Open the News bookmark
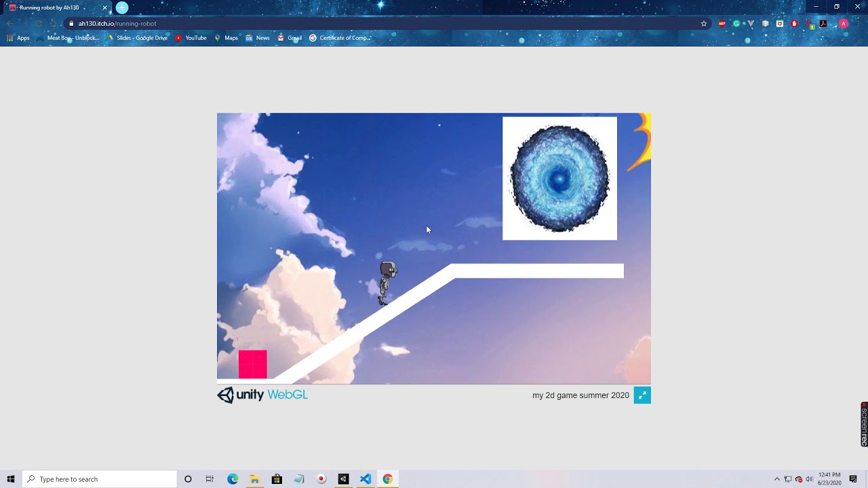Viewport: 868px width, 488px height. (x=258, y=38)
